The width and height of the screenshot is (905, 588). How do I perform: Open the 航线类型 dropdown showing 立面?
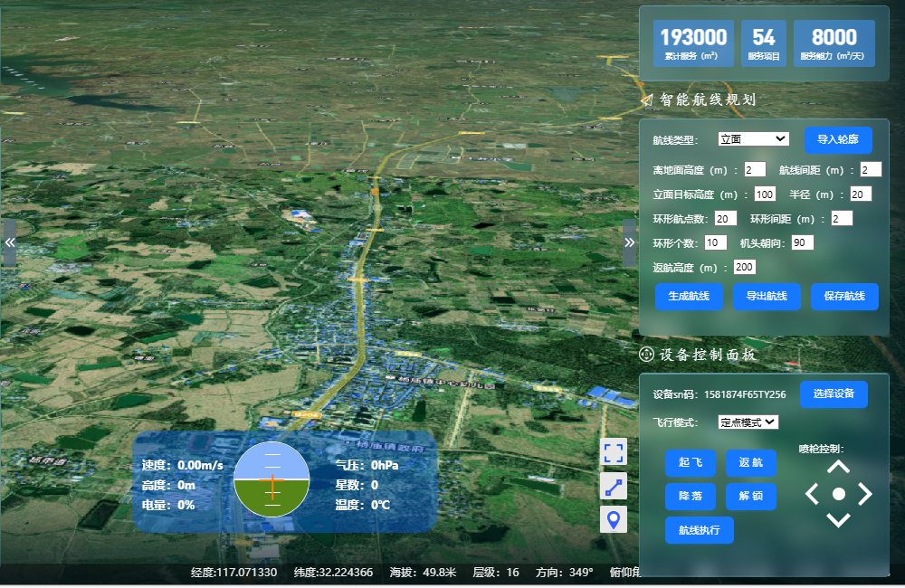point(753,138)
